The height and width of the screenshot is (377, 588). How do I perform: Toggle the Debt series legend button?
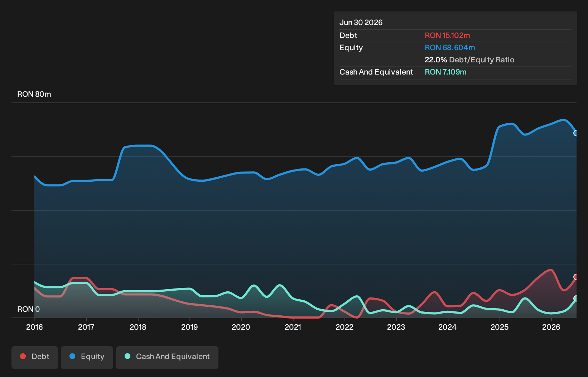(35, 357)
